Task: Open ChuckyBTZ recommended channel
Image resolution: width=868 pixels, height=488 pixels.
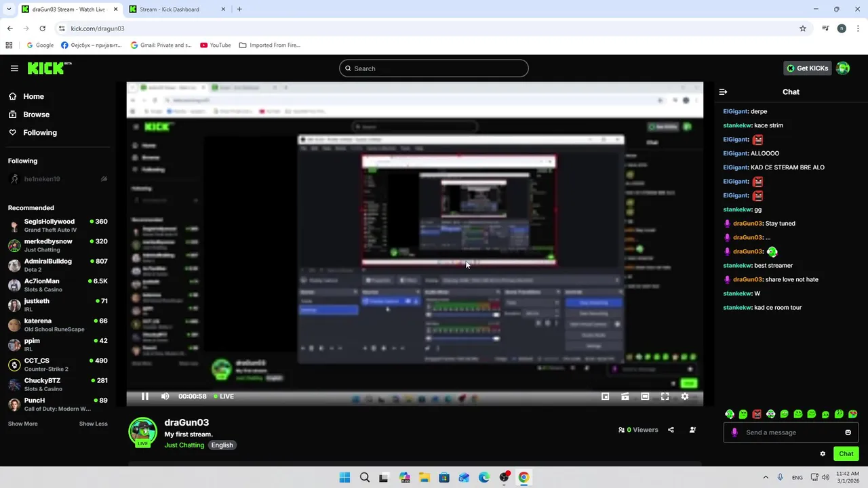Action: (58, 384)
